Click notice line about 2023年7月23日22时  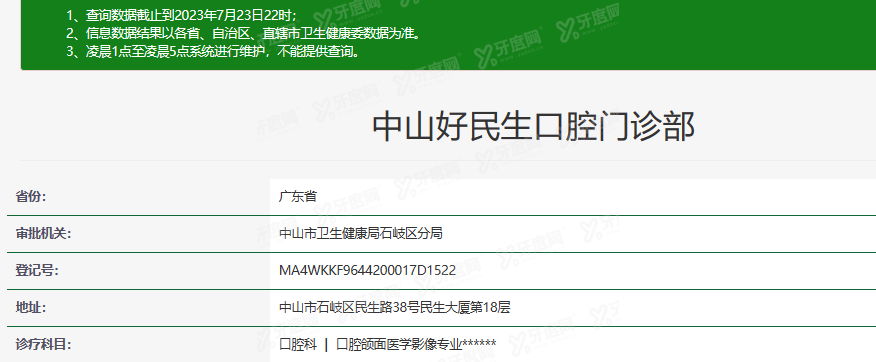(x=182, y=15)
